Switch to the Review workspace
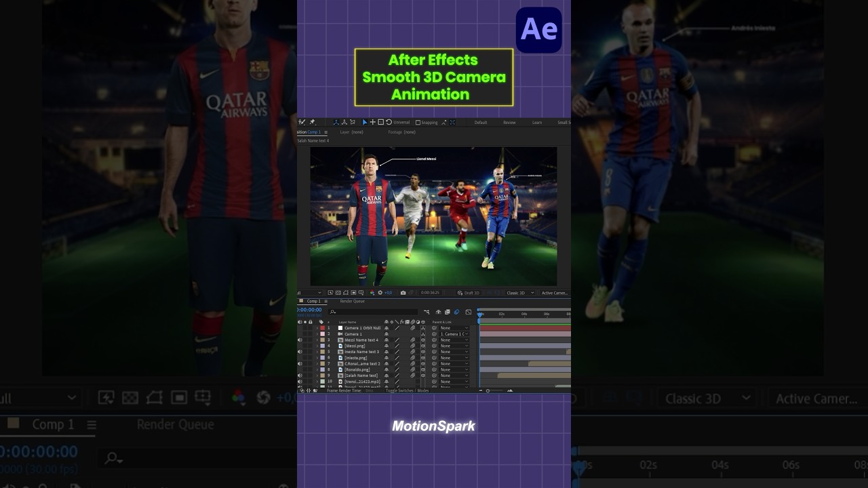868x488 pixels. click(509, 123)
